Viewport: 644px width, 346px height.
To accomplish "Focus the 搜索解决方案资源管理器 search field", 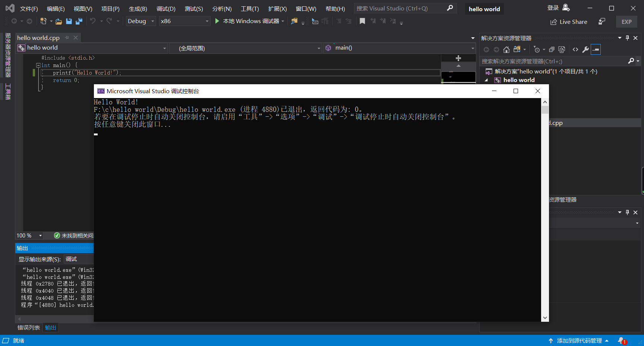I will tap(553, 61).
